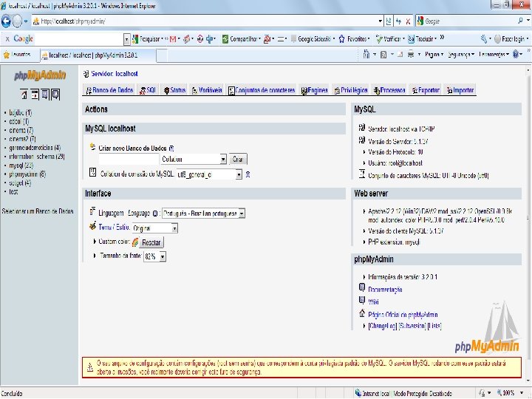
Task: Open the sidebar SQL documentation icon
Action: coord(55,94)
